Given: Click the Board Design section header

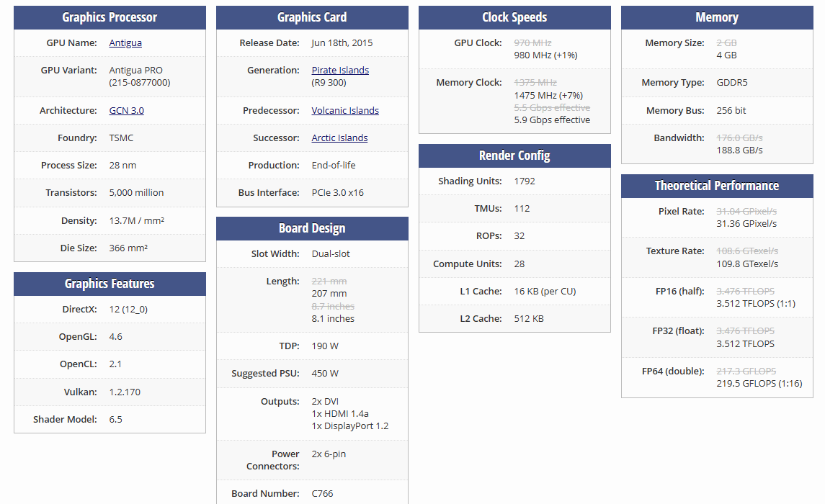Looking at the screenshot, I should (312, 228).
